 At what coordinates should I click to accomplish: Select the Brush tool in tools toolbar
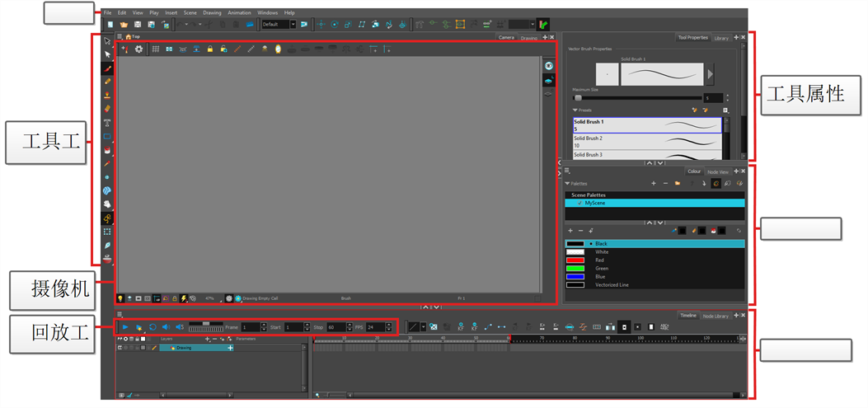click(x=107, y=68)
